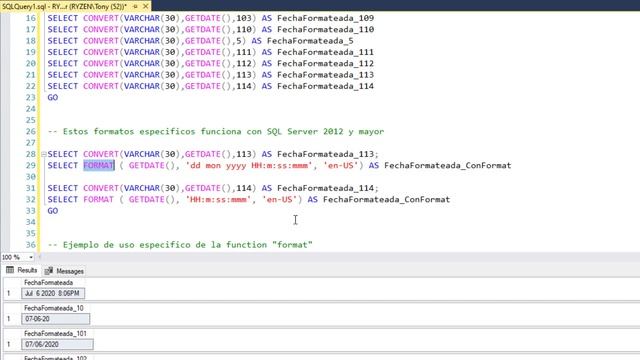Switch to the Messages tab
The height and width of the screenshot is (360, 640).
(64, 271)
